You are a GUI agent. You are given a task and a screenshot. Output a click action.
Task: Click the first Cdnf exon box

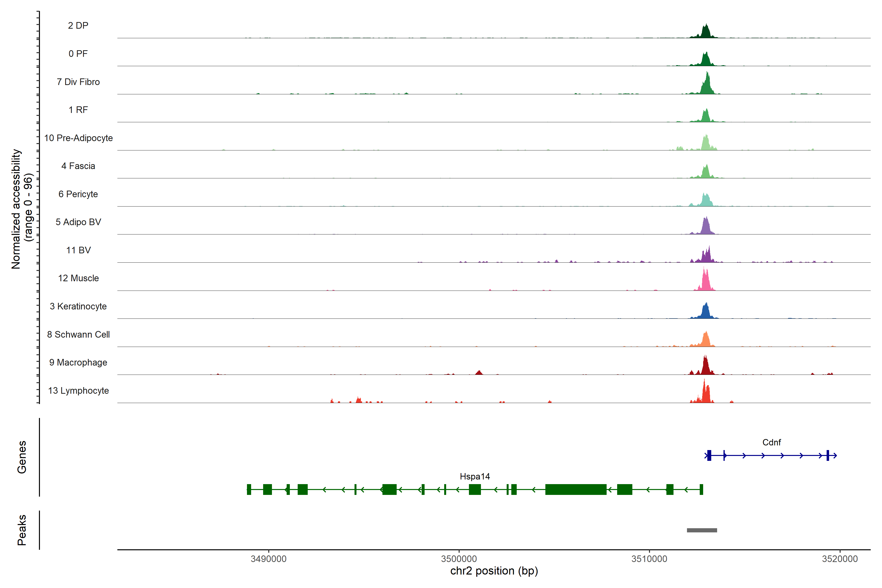(x=709, y=455)
